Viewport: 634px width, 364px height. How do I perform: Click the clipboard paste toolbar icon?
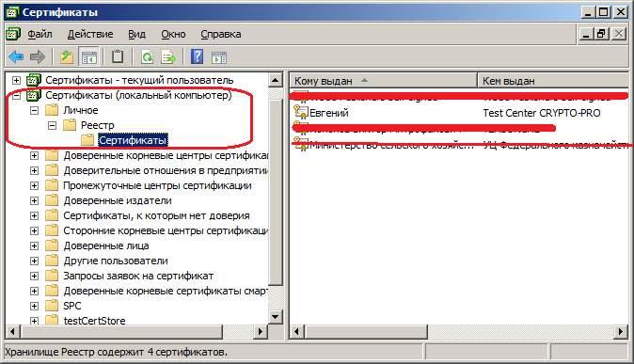point(118,57)
